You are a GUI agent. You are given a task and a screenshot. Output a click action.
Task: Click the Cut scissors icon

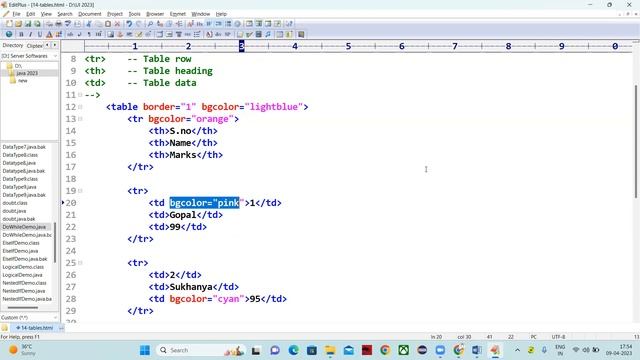pyautogui.click(x=89, y=24)
